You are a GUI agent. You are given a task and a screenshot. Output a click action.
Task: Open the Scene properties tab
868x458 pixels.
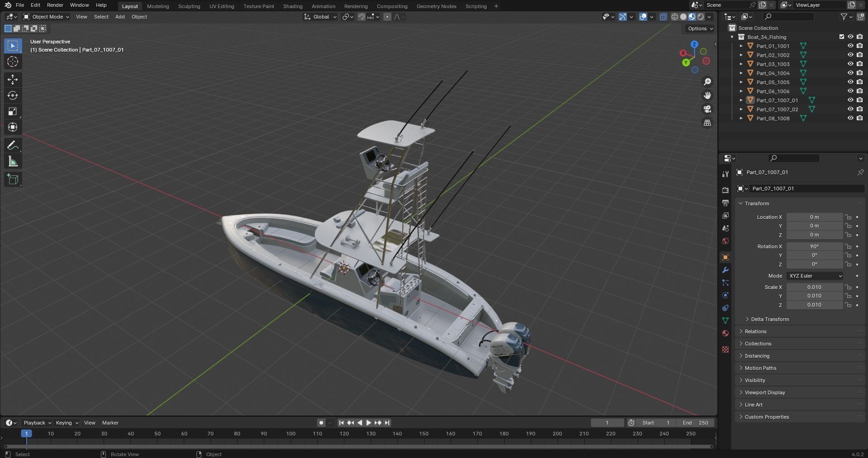point(725,228)
